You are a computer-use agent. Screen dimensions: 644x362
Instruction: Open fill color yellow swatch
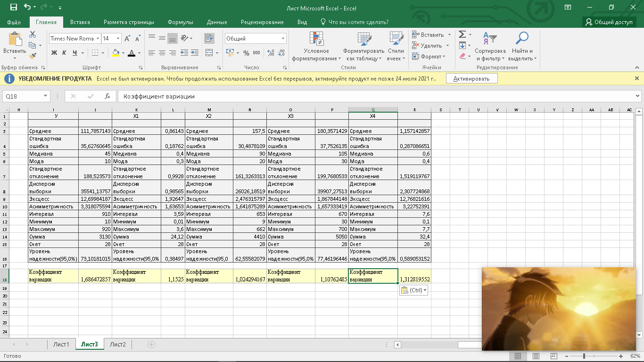(x=116, y=53)
